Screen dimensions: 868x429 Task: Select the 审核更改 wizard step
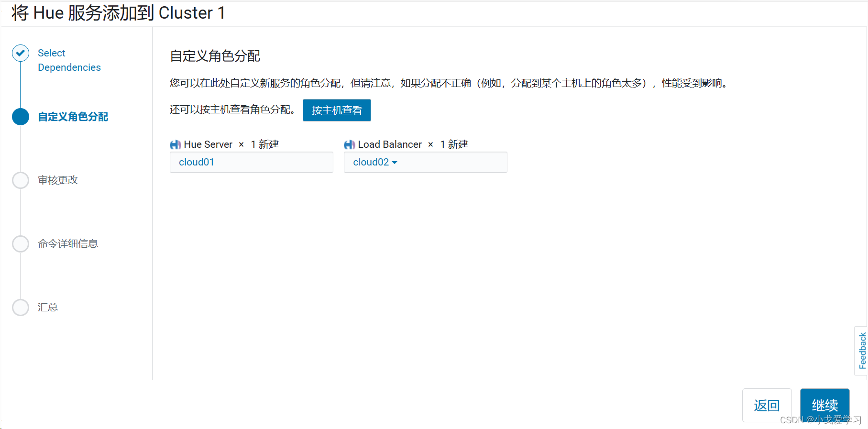58,180
